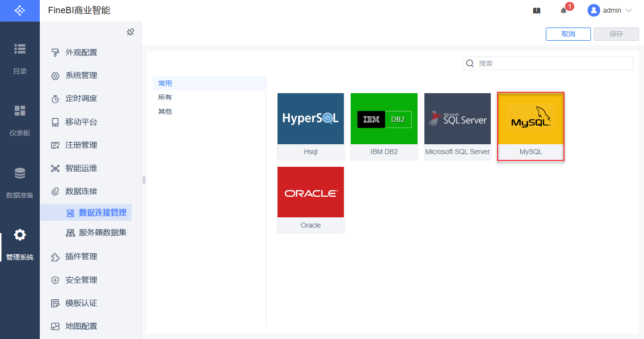The height and width of the screenshot is (339, 644).
Task: Click the 保存 save button
Action: click(616, 34)
